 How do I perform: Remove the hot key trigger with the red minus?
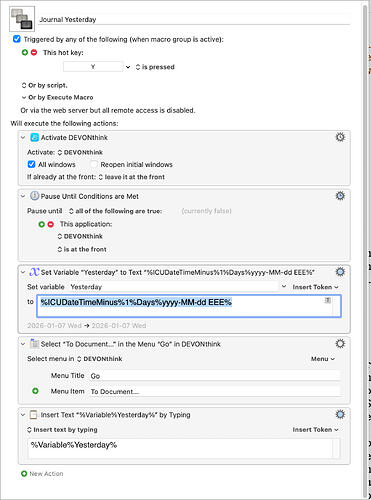point(34,52)
